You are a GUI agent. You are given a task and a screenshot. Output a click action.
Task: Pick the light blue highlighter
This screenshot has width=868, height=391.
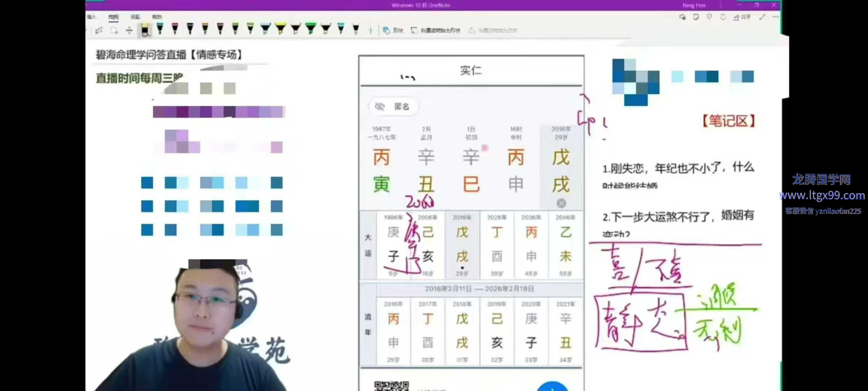tap(265, 28)
